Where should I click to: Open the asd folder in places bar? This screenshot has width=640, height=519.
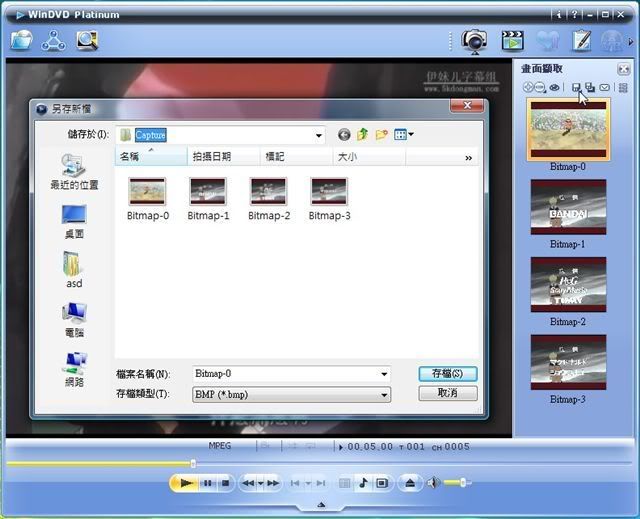74,270
